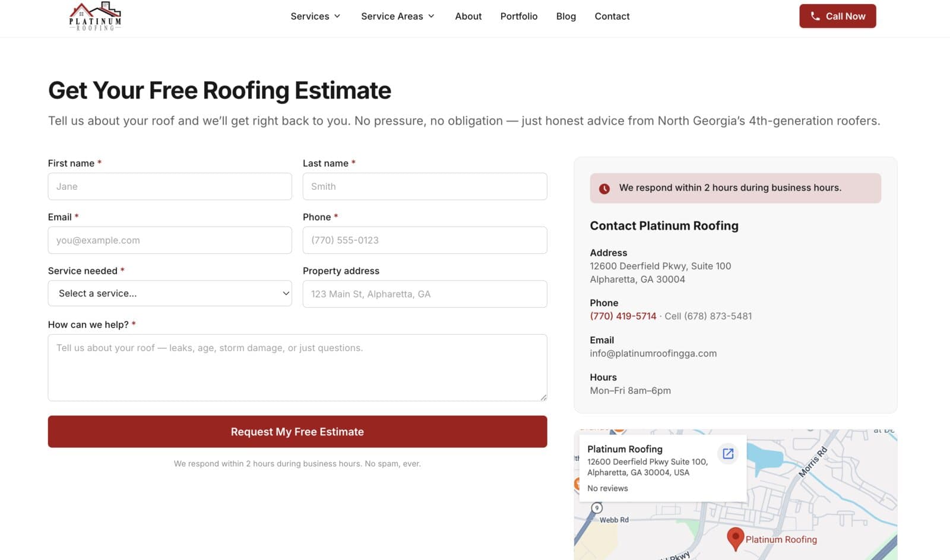Click the resize handle of the message textarea
Viewport: 950px width, 560px height.
click(543, 397)
